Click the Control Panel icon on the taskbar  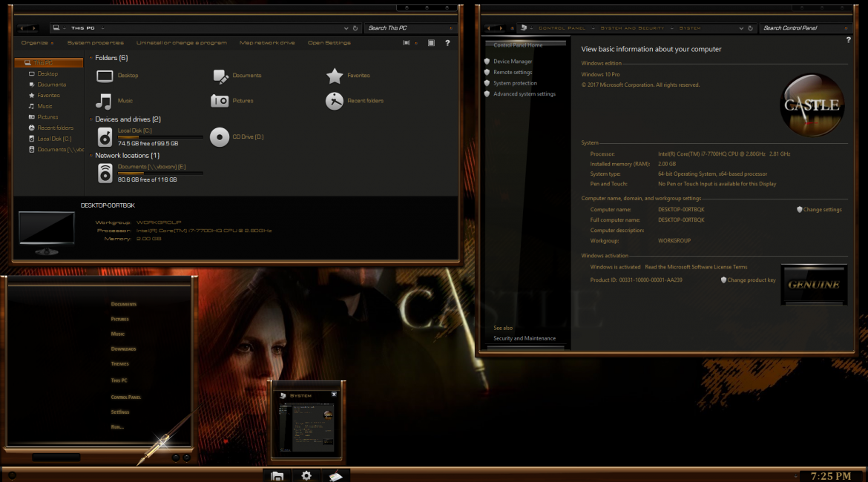point(335,476)
